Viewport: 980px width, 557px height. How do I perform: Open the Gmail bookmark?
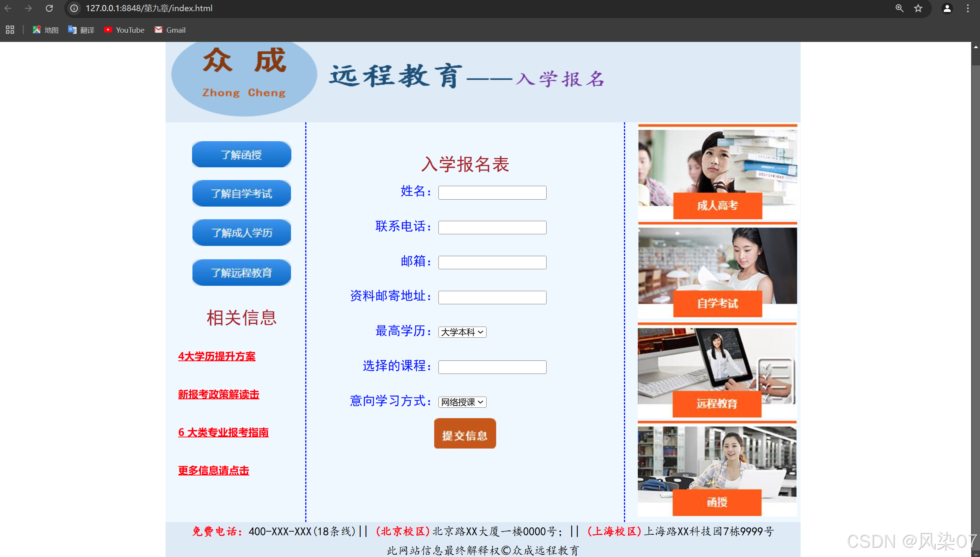[170, 30]
